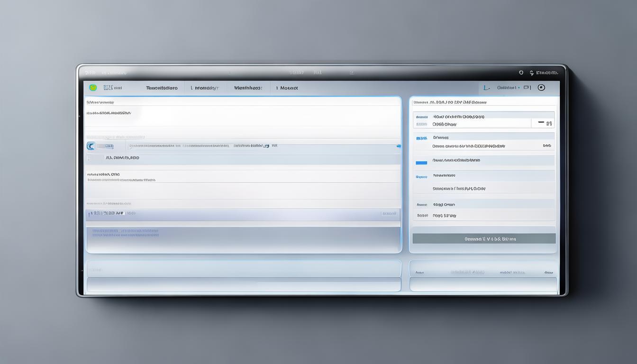637x364 pixels.
Task: Select the highlighted purple row in left panel
Action: pyautogui.click(x=243, y=214)
